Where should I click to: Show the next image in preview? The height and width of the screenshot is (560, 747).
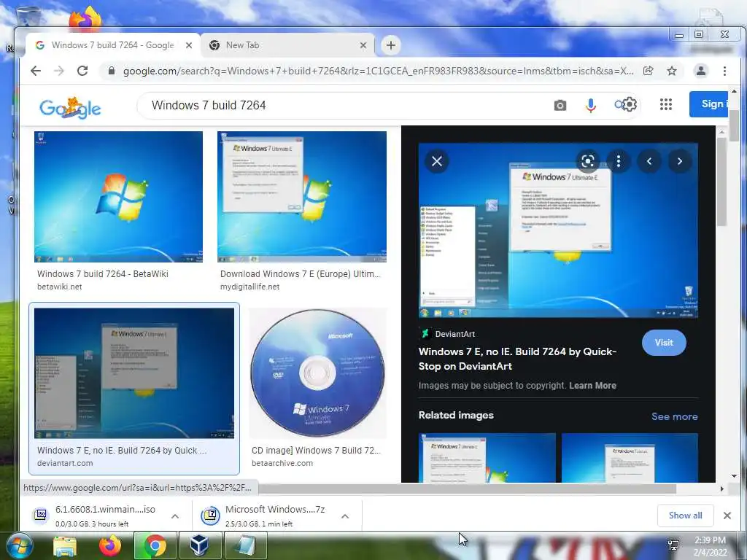coord(680,161)
